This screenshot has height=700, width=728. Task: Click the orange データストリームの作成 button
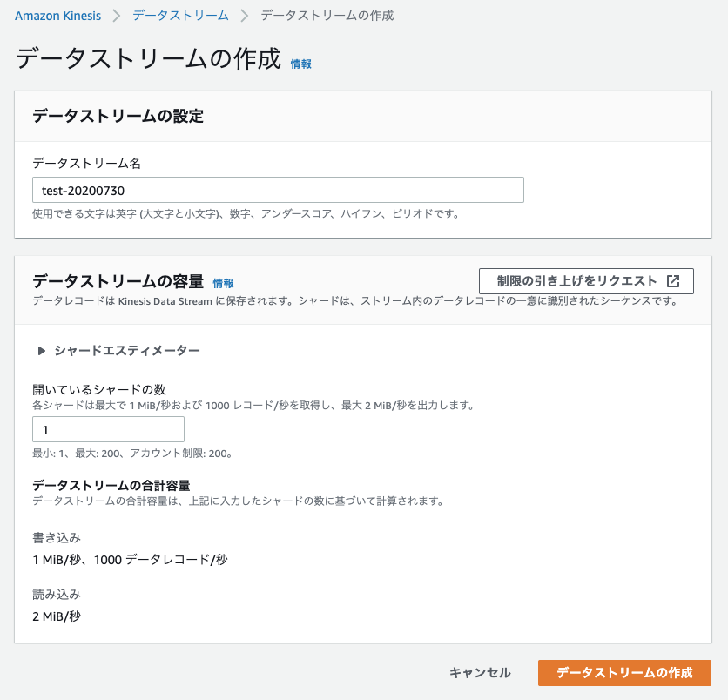point(624,673)
